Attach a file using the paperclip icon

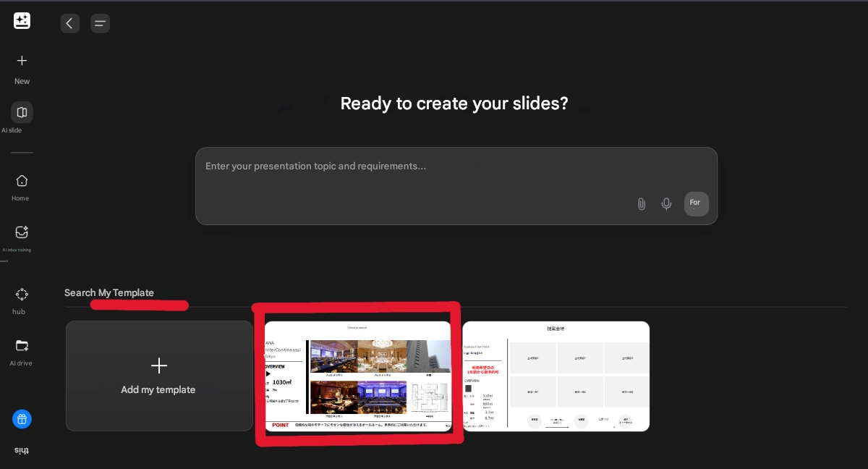click(x=641, y=204)
